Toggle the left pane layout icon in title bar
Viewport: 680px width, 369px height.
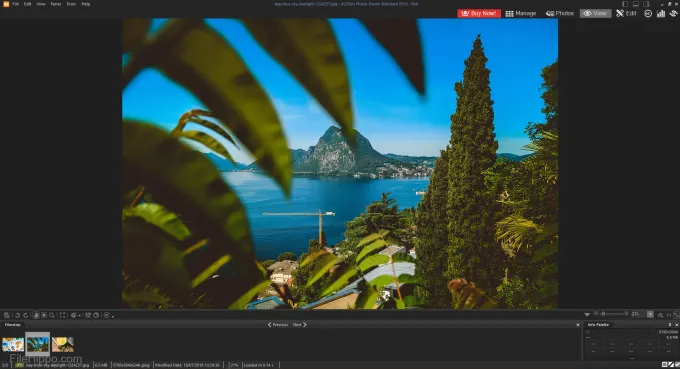pos(625,4)
